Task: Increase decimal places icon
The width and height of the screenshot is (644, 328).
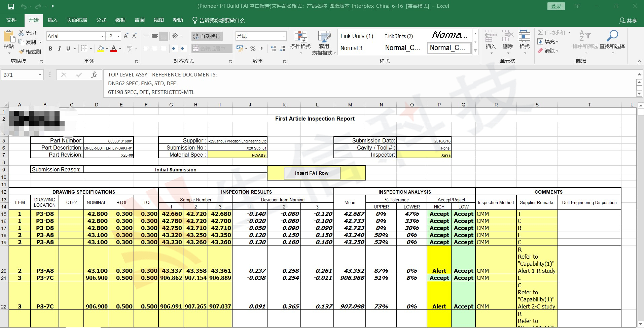Action: point(274,48)
